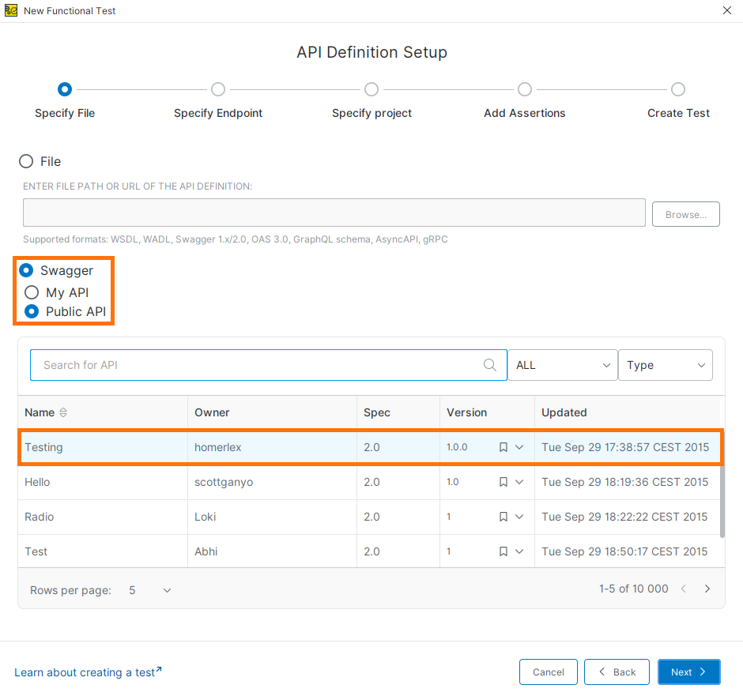Click the Specify project wizard step

click(x=371, y=89)
